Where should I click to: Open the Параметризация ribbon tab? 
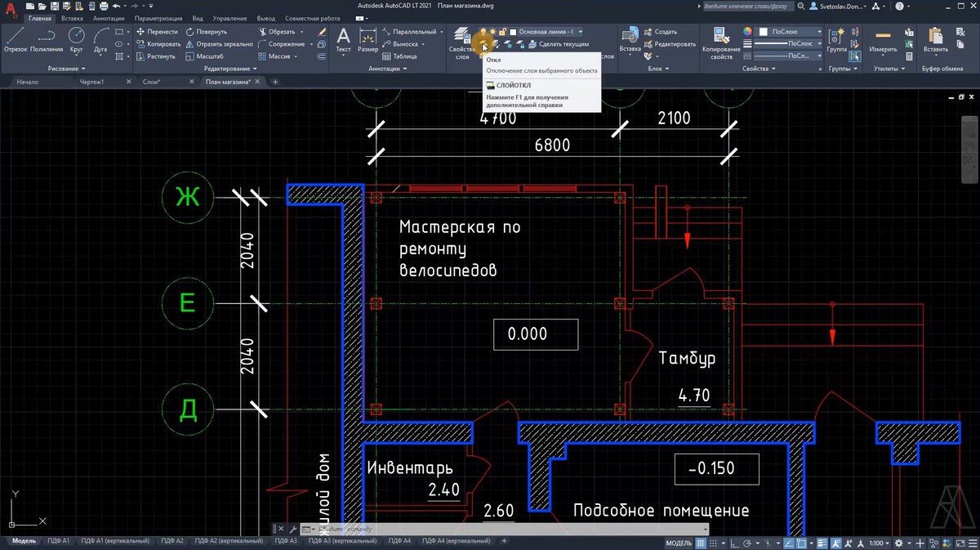[159, 18]
